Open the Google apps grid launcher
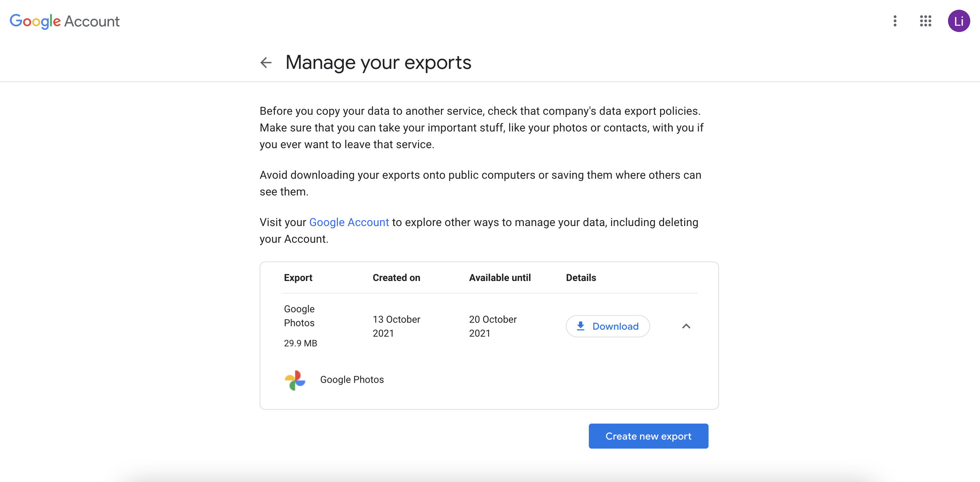Image resolution: width=980 pixels, height=482 pixels. click(x=925, y=21)
